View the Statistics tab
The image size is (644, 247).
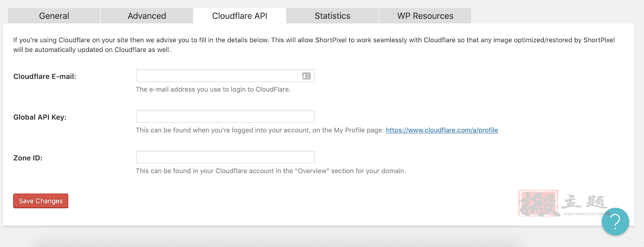point(332,16)
